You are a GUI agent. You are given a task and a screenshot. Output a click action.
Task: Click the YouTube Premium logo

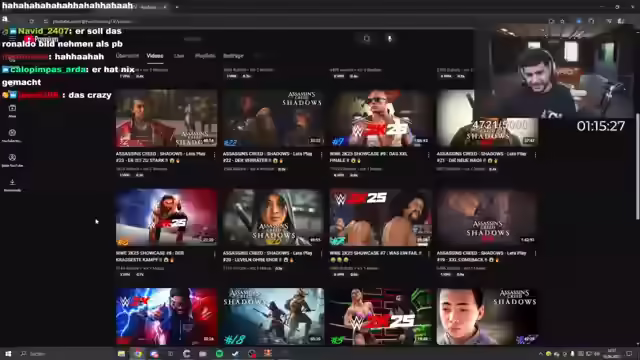pyautogui.click(x=42, y=39)
